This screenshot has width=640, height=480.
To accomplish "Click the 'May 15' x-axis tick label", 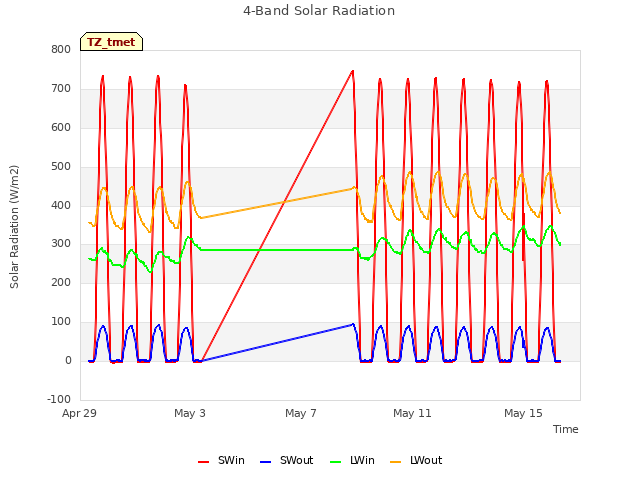I will [x=523, y=413].
